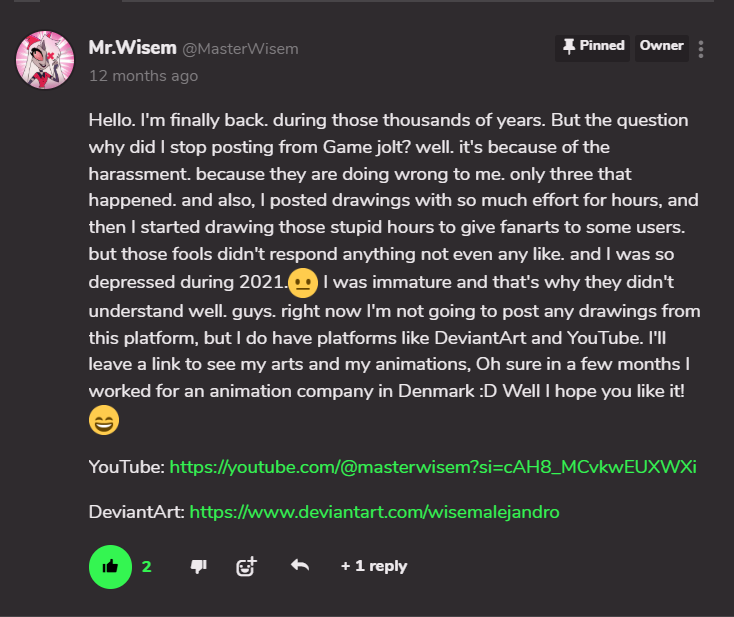This screenshot has width=734, height=617.
Task: Click the Mr.Wisem display name
Action: (x=133, y=48)
